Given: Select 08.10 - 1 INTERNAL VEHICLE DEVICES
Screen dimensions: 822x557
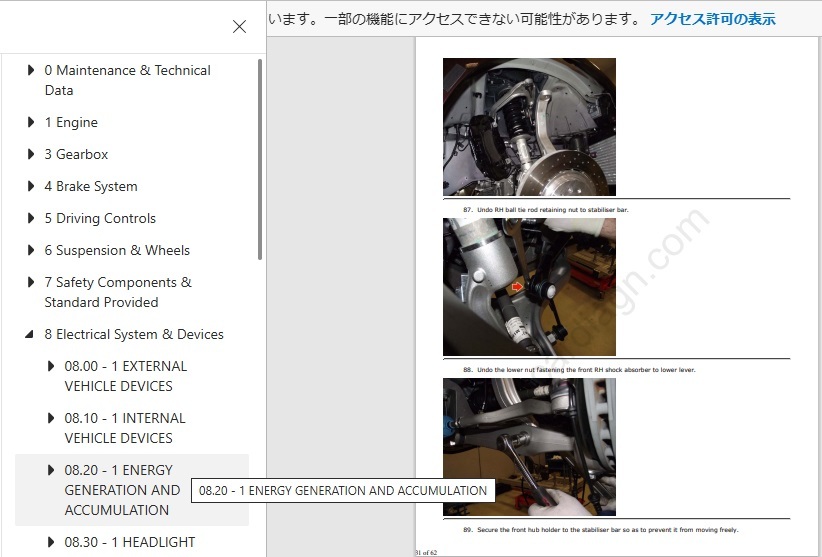Looking at the screenshot, I should coord(125,428).
